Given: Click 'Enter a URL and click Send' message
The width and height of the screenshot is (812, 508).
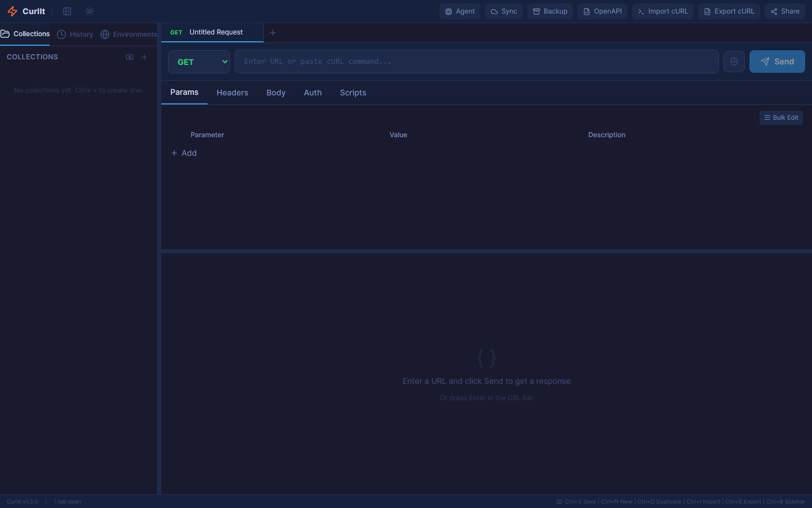Looking at the screenshot, I should 487,382.
